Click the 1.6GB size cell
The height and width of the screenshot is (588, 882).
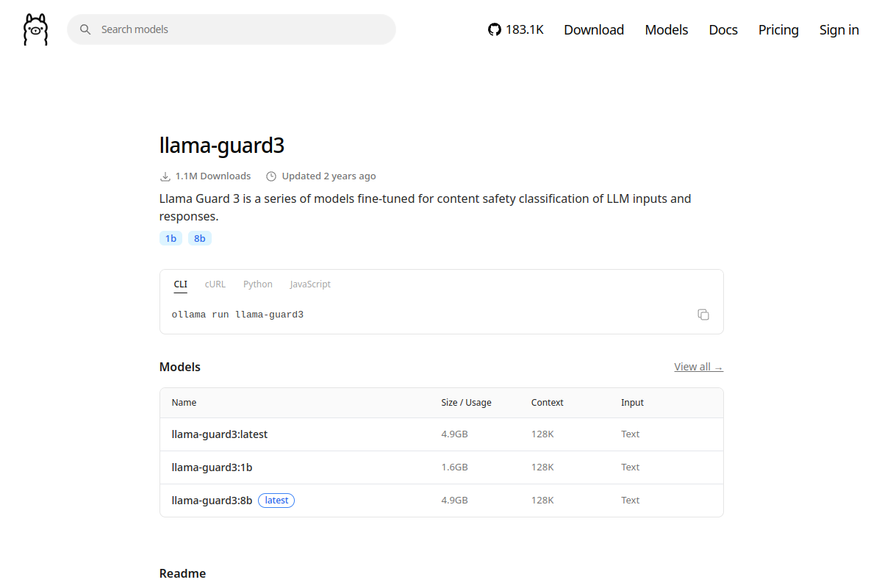coord(454,467)
